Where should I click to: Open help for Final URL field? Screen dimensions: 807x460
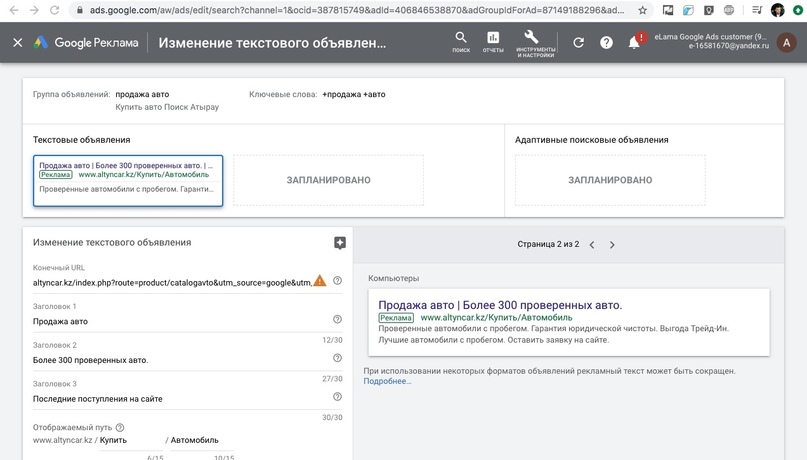coord(337,280)
